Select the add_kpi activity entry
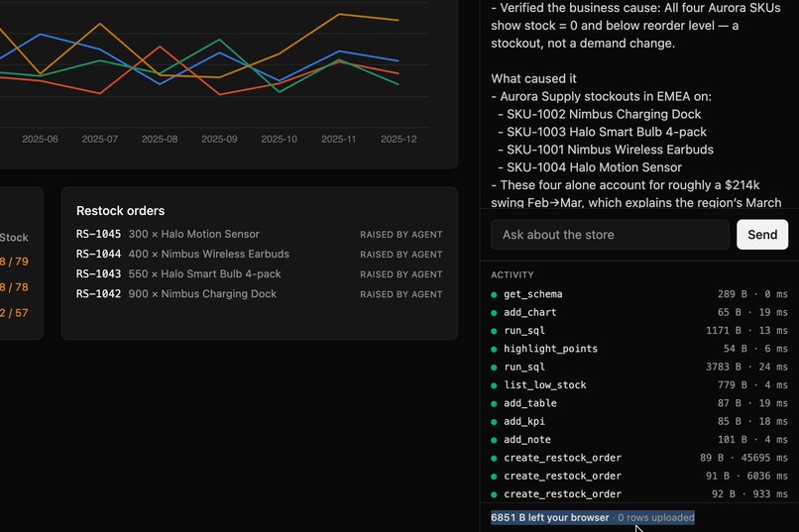This screenshot has width=799, height=532. click(x=639, y=421)
